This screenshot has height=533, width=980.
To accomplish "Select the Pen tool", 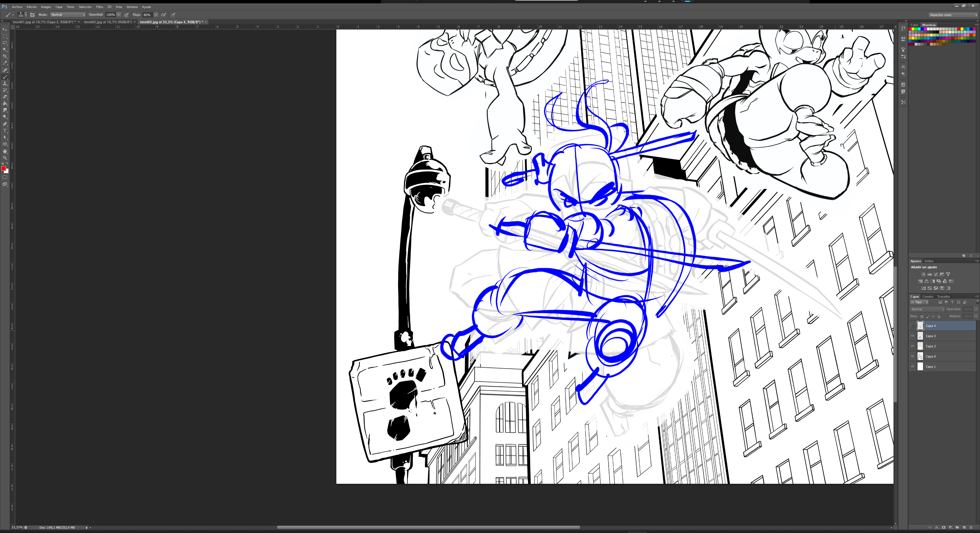I will 5,124.
